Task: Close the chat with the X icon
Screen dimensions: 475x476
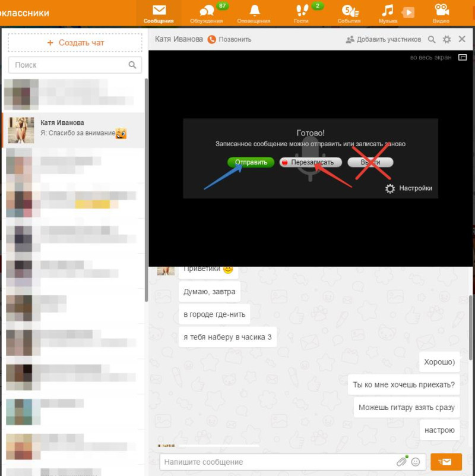Action: [462, 39]
